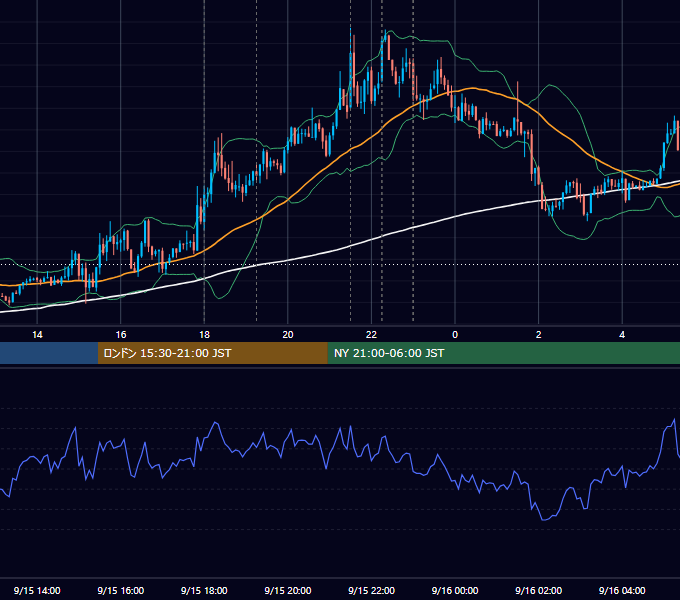Click the London session bar 15:30-21:00 JST

[x=212, y=353]
